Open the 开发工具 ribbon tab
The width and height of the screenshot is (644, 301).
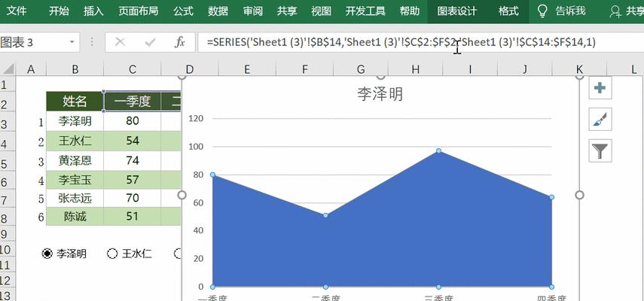coord(365,11)
